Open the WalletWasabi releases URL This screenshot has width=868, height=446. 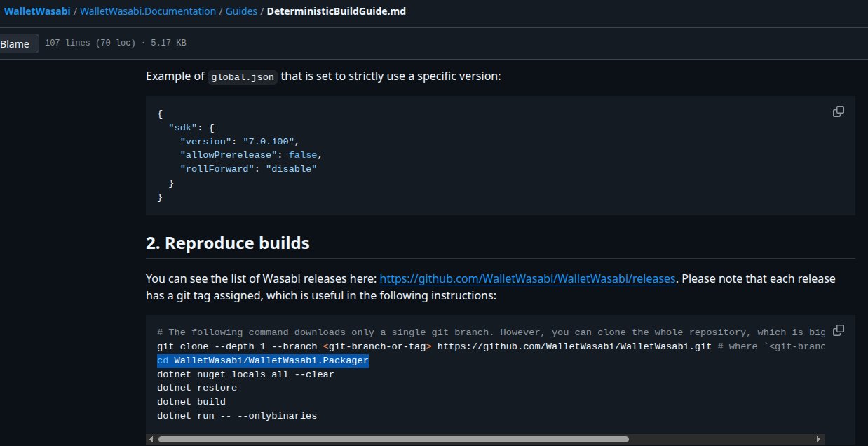tap(527, 278)
